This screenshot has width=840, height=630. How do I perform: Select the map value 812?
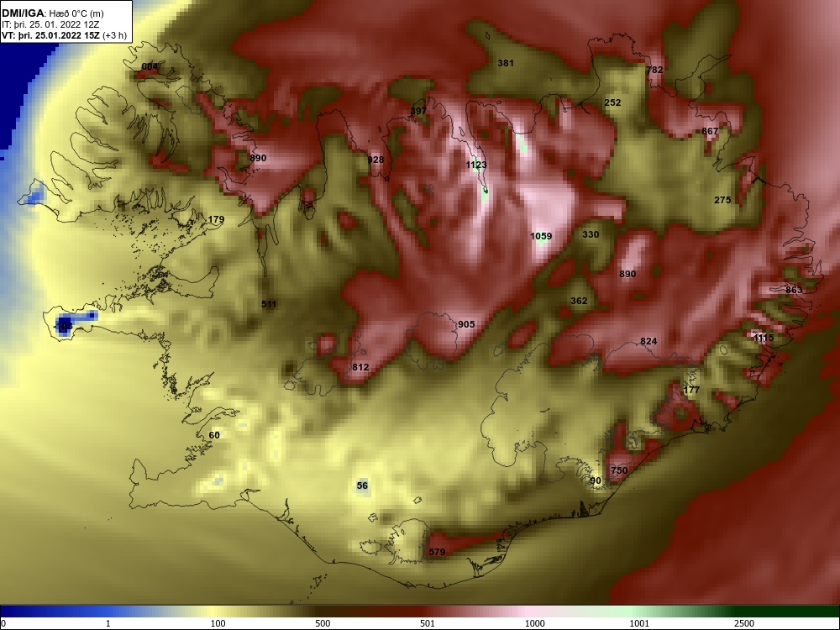360,368
